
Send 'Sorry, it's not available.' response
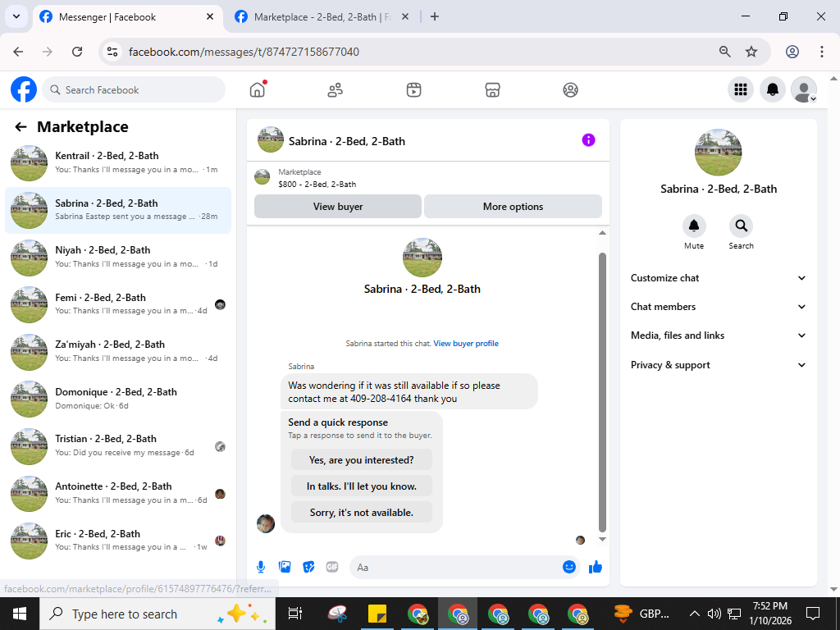point(362,513)
